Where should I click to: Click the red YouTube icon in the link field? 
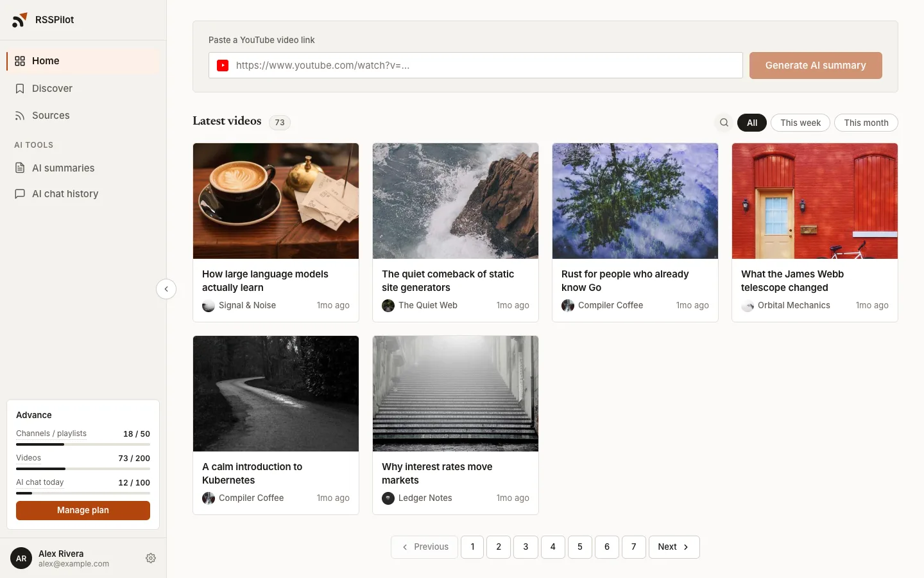point(223,66)
